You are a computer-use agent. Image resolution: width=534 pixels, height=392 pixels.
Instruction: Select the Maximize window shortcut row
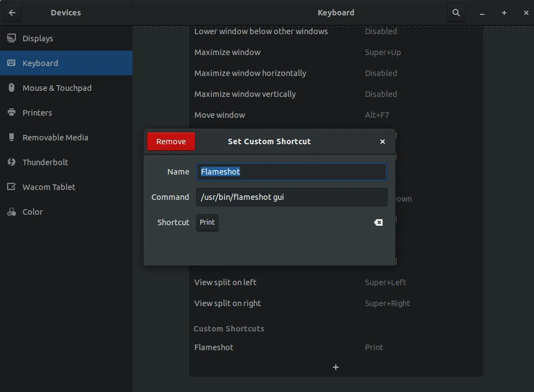336,52
